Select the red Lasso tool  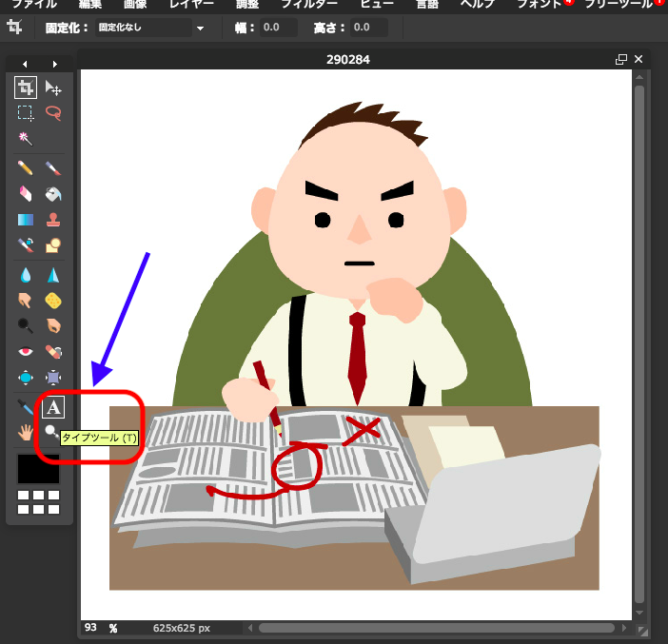coord(53,113)
